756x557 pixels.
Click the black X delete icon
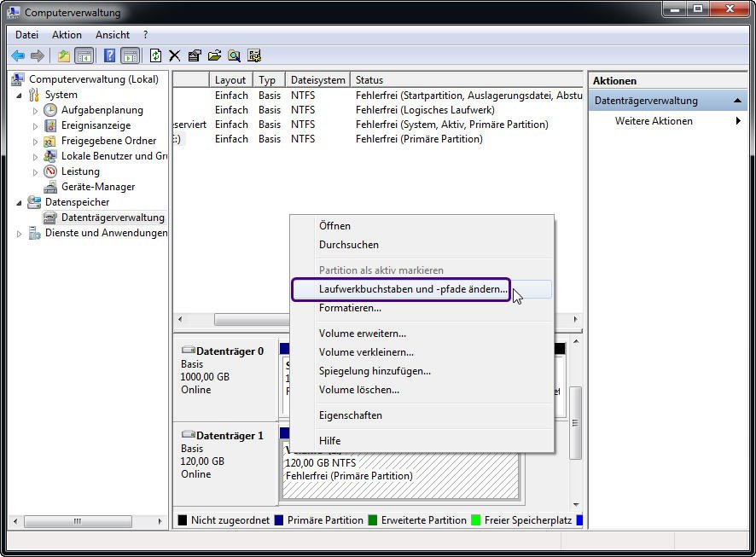(175, 56)
